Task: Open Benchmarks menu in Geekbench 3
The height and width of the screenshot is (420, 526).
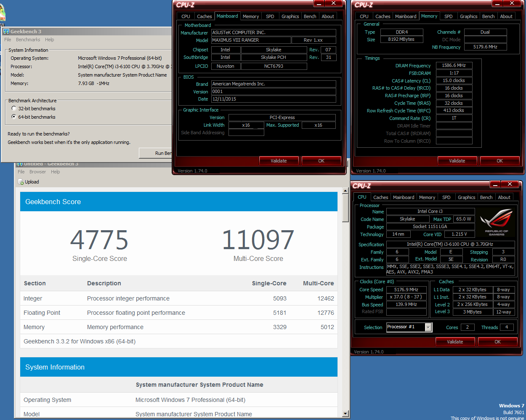Action: click(x=28, y=40)
